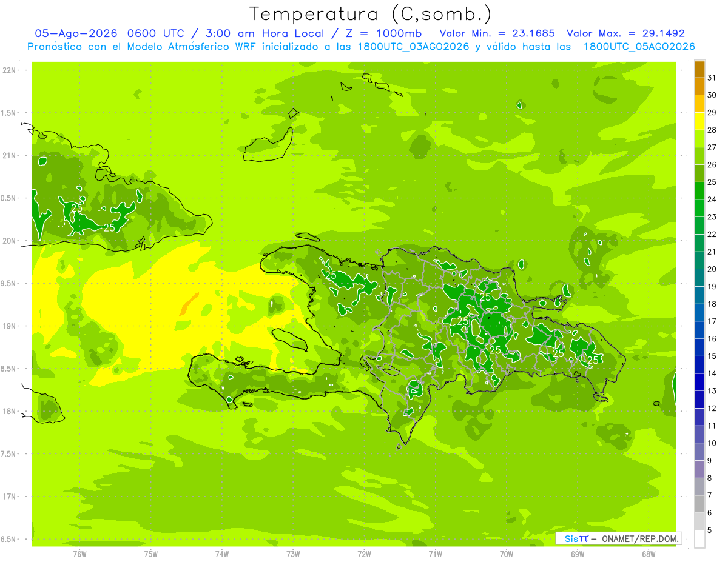728x562 pixels.
Task: Click legend color band between 29 and 30
Action: click(x=699, y=104)
